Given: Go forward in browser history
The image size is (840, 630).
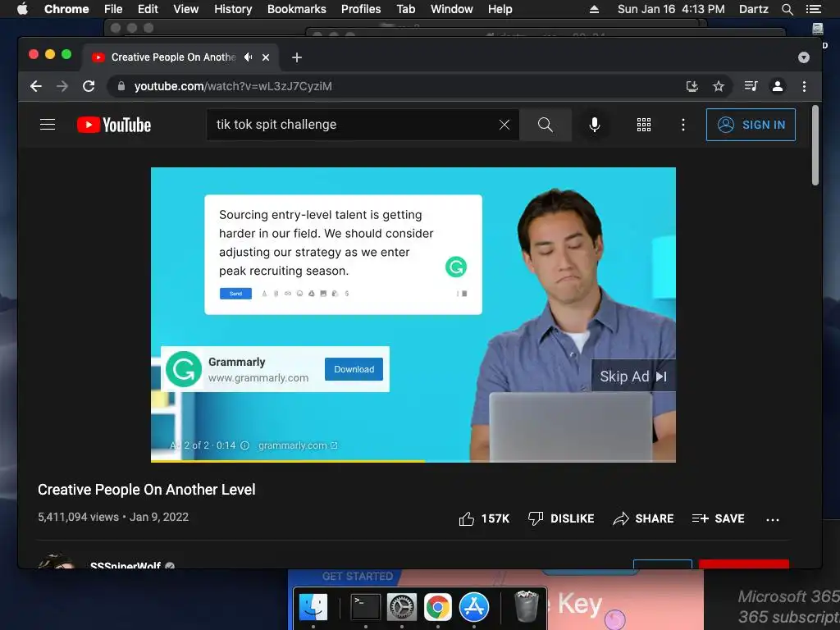Looking at the screenshot, I should (x=62, y=86).
